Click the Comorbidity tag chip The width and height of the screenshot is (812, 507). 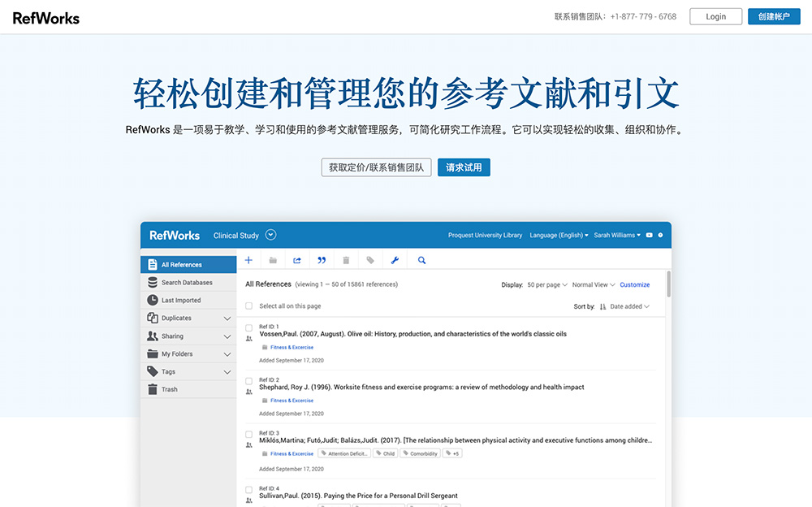click(420, 453)
